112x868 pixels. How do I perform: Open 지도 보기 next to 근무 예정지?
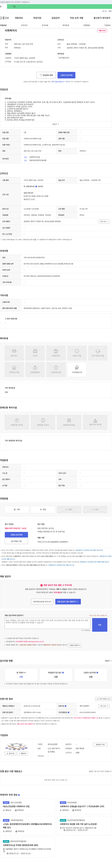[104, 221]
